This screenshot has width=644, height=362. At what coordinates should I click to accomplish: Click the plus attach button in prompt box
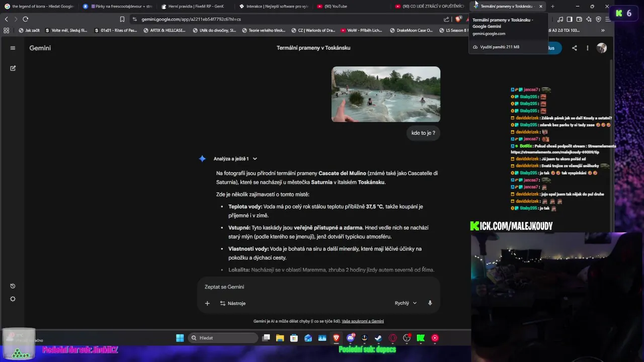207,303
